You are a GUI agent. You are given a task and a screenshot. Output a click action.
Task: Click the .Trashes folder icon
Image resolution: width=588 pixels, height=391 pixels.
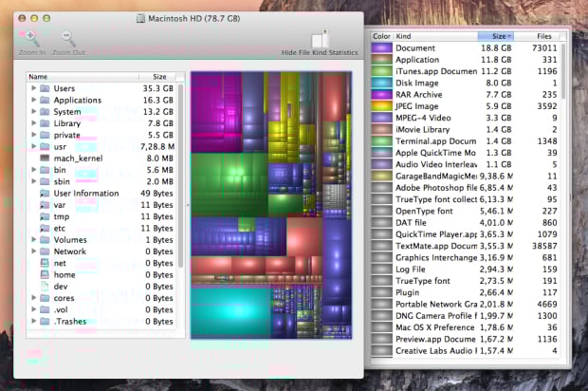pyautogui.click(x=46, y=321)
